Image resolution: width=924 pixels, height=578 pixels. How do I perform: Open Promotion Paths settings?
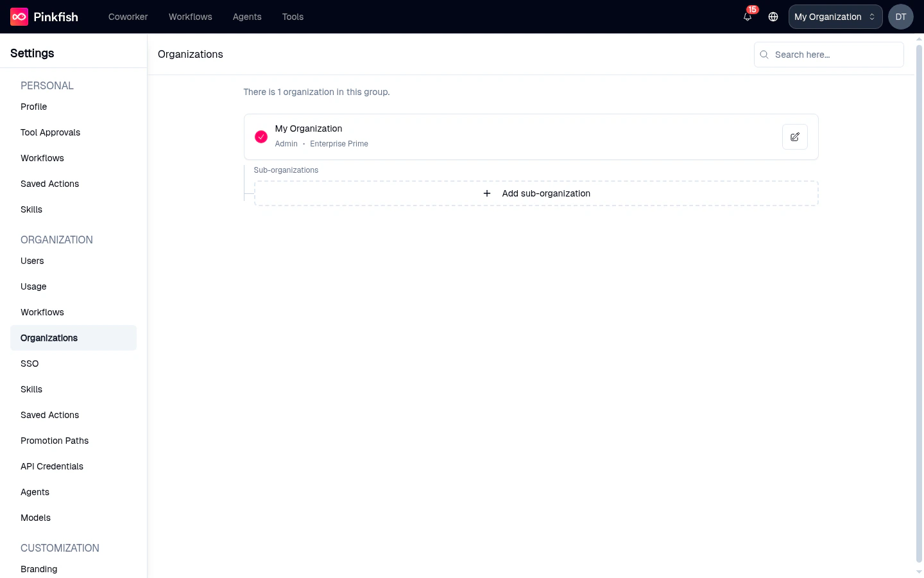point(55,441)
